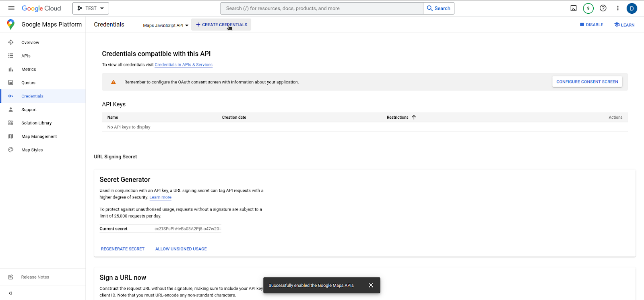This screenshot has width=644, height=300.
Task: Open Credentials in APIs & Services link
Action: click(184, 64)
